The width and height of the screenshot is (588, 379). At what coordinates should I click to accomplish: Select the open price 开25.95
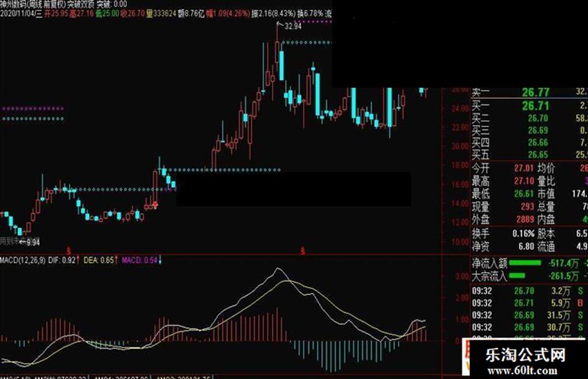(x=56, y=14)
